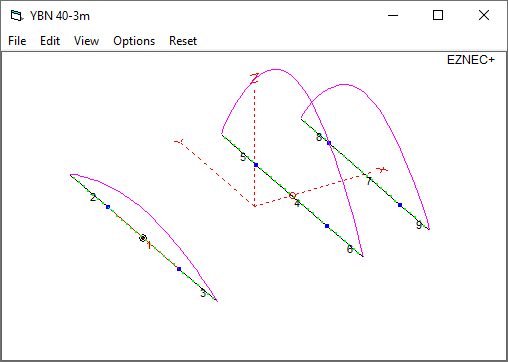
Task: Click the blue load square near wire 5
Action: (256, 165)
